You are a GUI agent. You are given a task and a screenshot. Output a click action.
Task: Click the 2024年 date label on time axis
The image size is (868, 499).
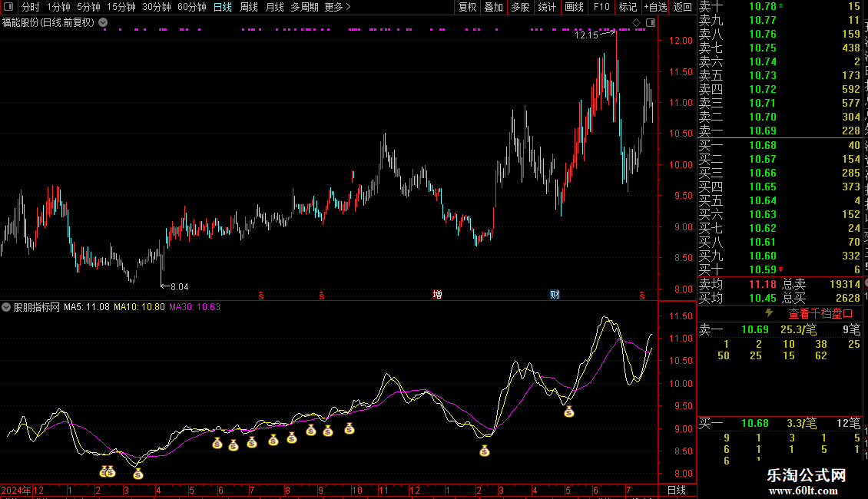click(16, 490)
